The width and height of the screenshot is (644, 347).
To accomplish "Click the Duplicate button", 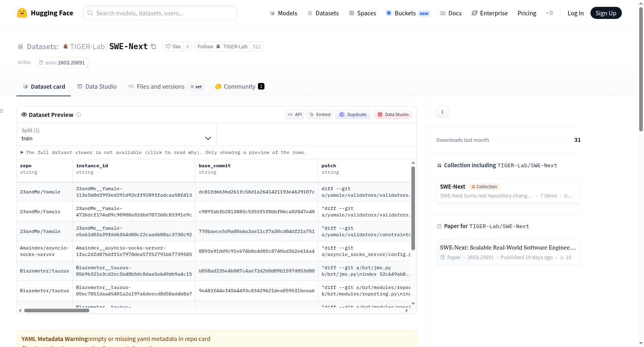I will [x=353, y=114].
